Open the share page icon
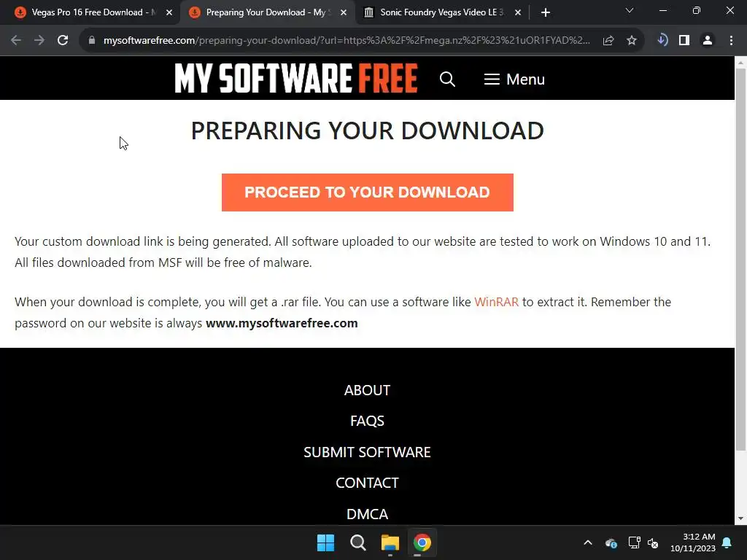Screen dimensions: 747x560 [608, 41]
